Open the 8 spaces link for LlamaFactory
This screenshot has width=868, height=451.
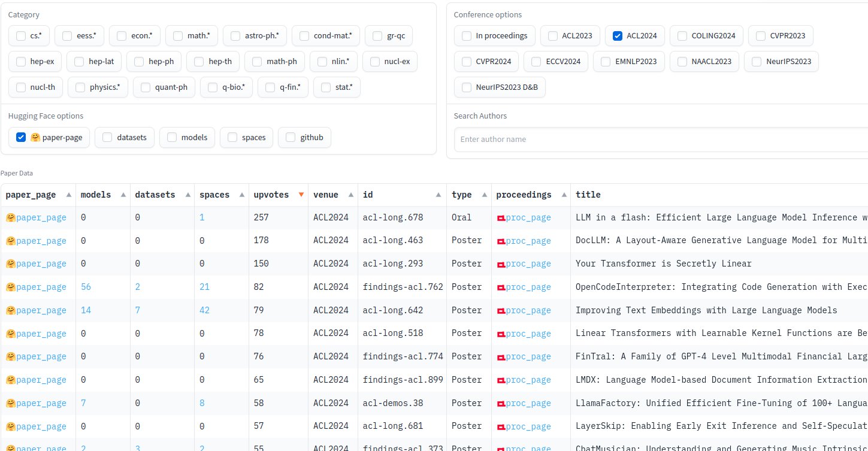pos(202,403)
